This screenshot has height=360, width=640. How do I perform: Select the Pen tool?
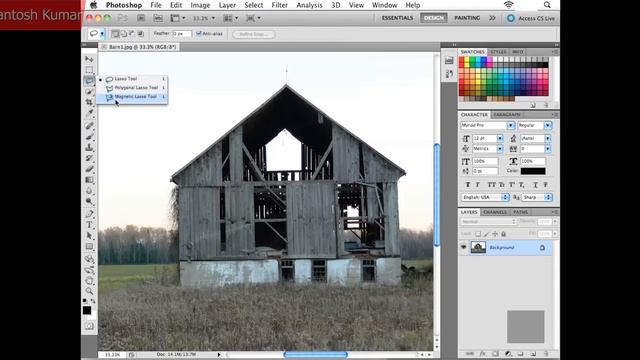89,214
